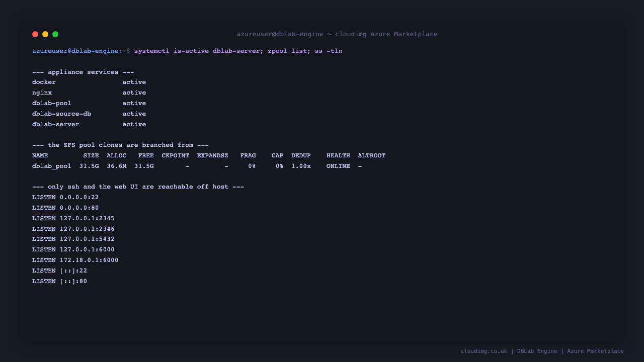Click the active status beside dblab-server row

pos(134,124)
